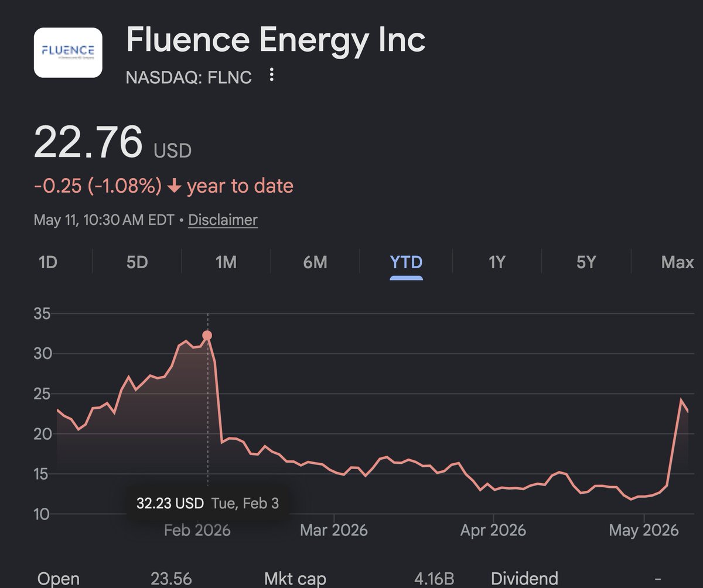The width and height of the screenshot is (703, 588).
Task: Click the NASDAQ: FLNC ticker text
Action: pyautogui.click(x=189, y=77)
